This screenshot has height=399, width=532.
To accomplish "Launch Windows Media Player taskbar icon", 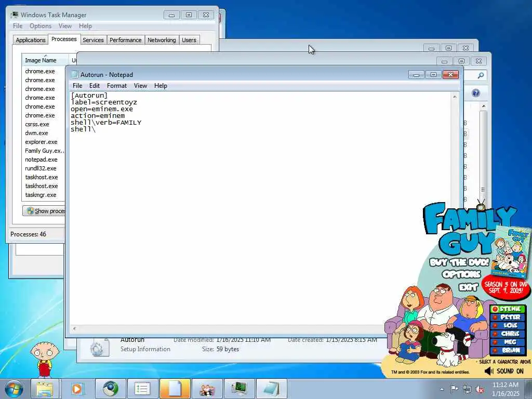I will 77,389.
